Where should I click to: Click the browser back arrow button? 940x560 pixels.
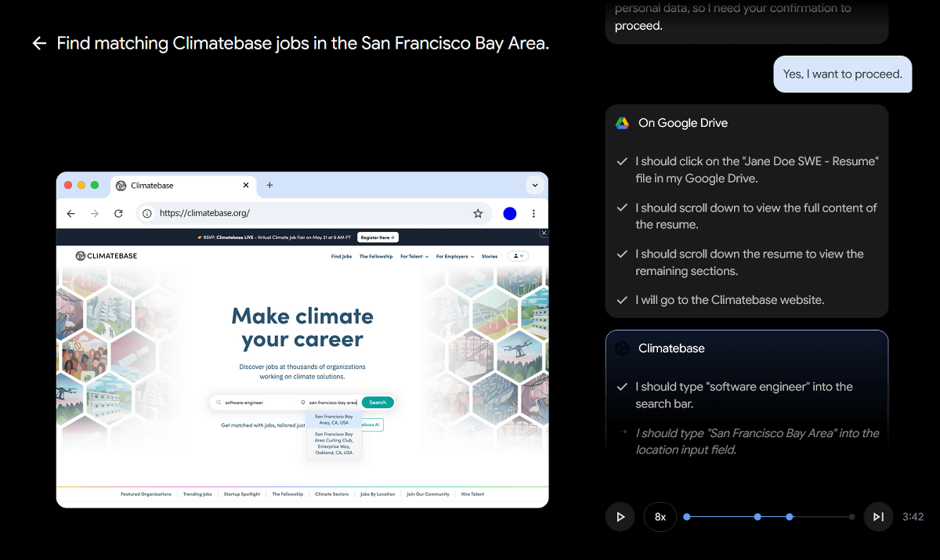pyautogui.click(x=70, y=213)
